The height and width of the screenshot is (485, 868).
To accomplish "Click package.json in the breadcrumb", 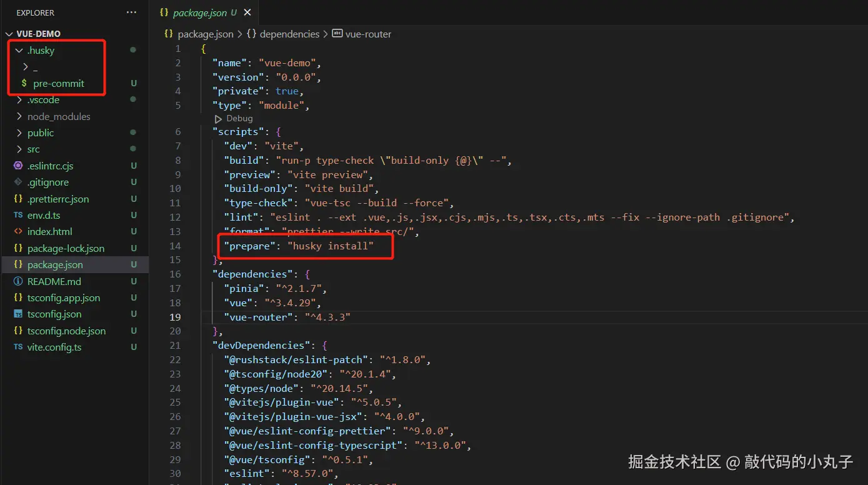I will (x=206, y=34).
